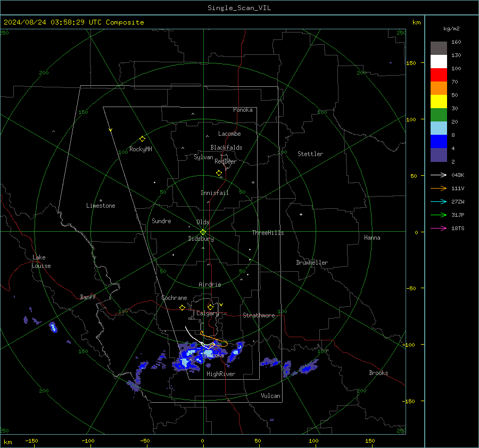Click the Ponoka map label

[243, 110]
